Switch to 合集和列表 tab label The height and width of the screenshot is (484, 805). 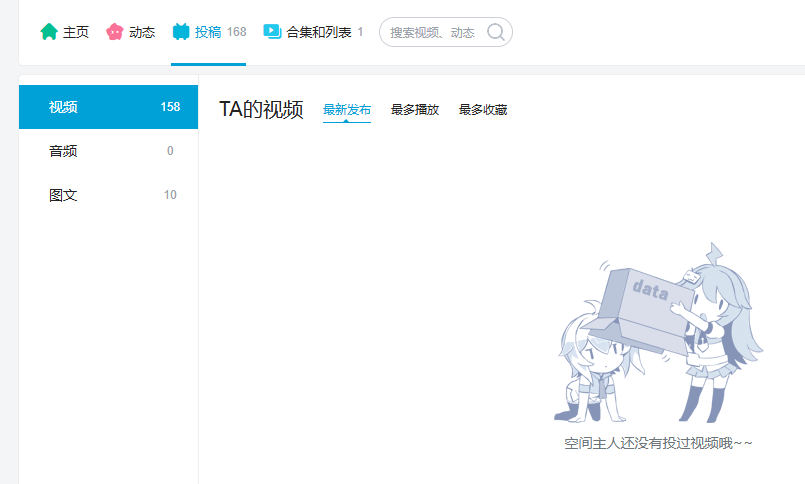[318, 32]
